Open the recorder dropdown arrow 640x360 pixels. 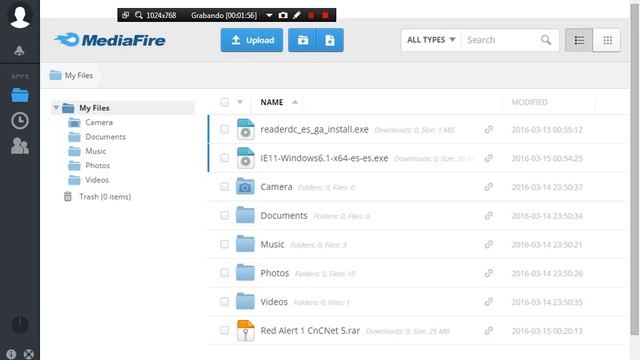(269, 16)
